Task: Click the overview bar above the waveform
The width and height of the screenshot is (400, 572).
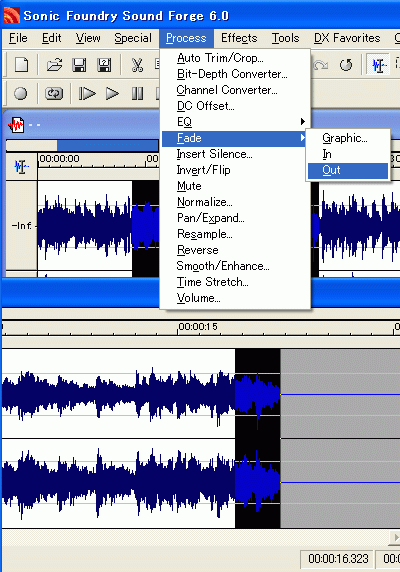Action: coord(82,145)
